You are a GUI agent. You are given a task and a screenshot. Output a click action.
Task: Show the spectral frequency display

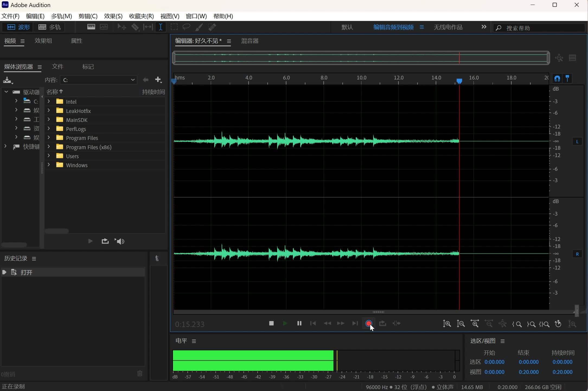91,27
